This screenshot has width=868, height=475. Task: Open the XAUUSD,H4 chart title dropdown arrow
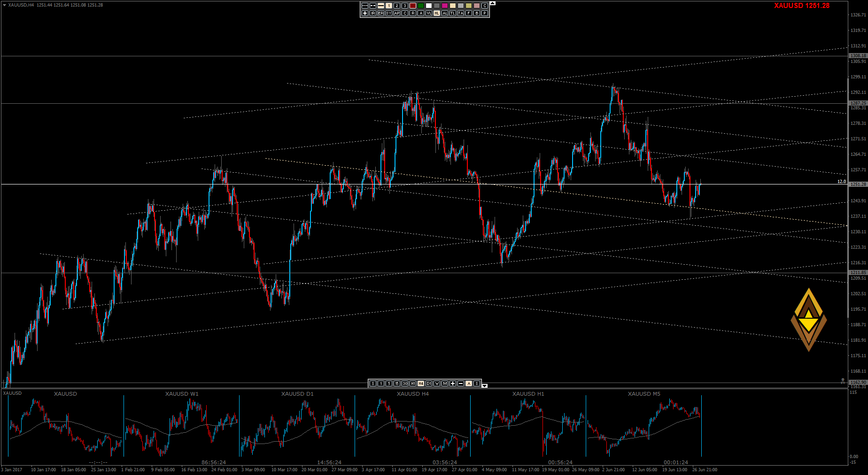[x=4, y=5]
